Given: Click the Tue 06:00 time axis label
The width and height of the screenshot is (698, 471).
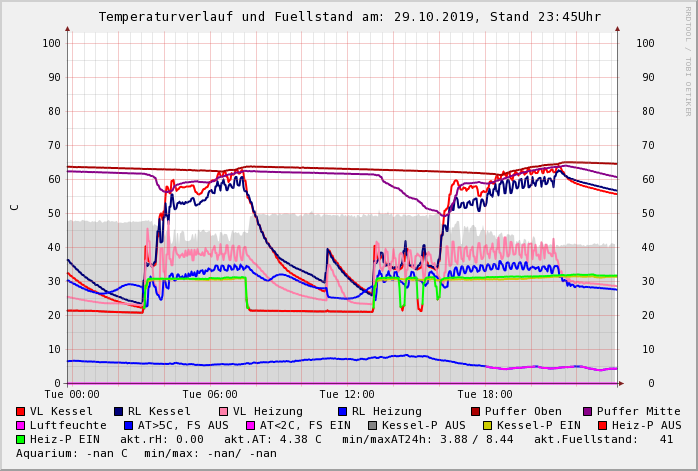Looking at the screenshot, I should click(x=210, y=395).
